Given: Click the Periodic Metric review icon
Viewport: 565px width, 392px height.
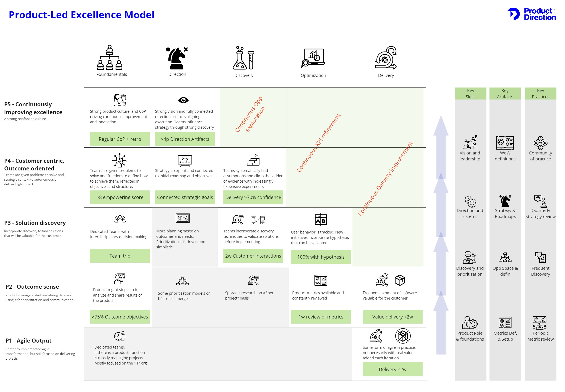Looking at the screenshot, I should coord(539,323).
